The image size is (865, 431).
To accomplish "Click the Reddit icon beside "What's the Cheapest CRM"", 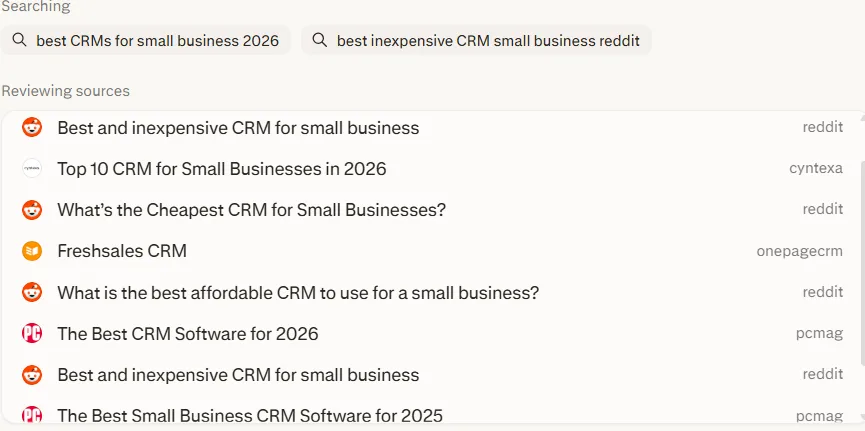I will pyautogui.click(x=32, y=210).
